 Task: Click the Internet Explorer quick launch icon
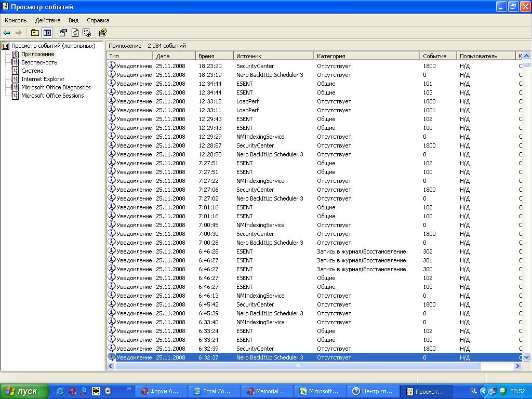click(x=60, y=391)
